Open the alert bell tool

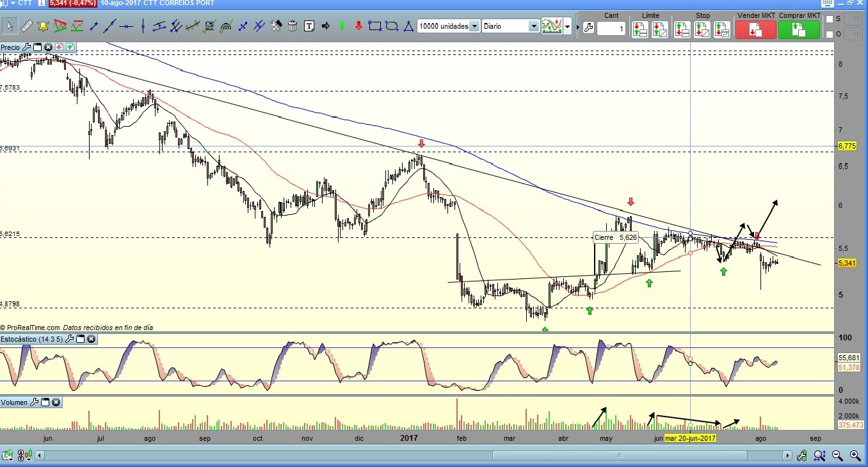coord(43,26)
